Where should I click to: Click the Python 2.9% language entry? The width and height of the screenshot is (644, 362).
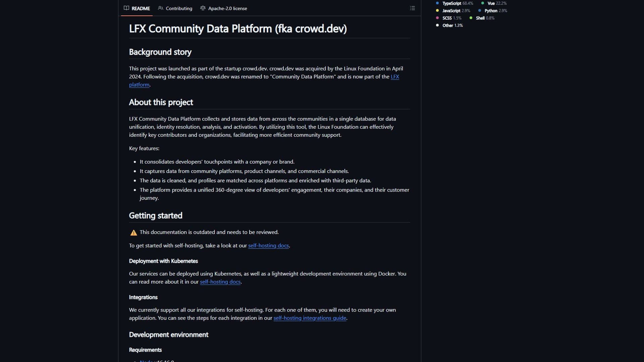(493, 11)
